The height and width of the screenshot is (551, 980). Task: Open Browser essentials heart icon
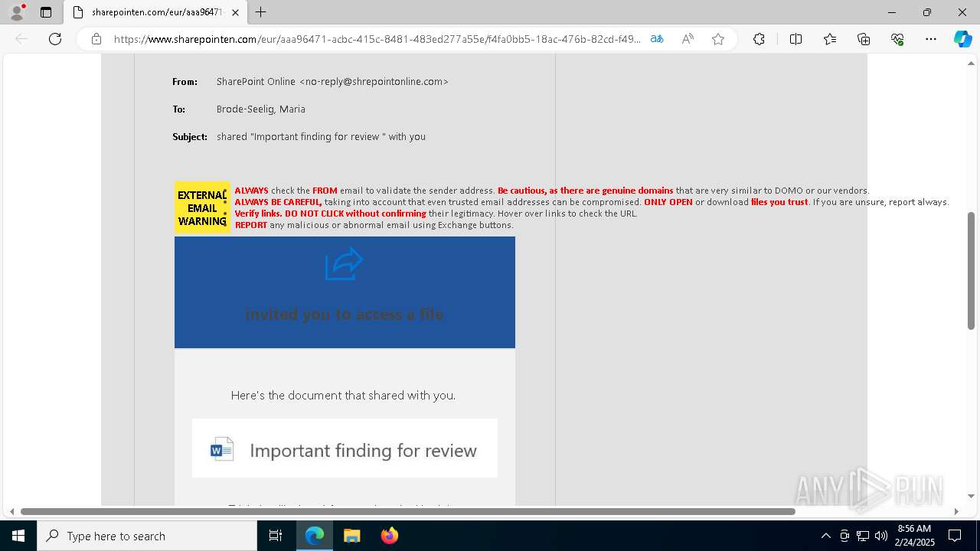(x=897, y=39)
